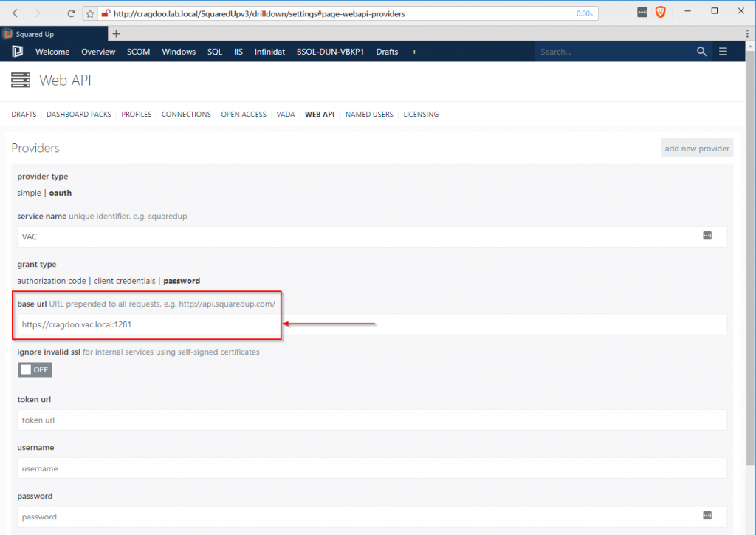Switch to the WEB API tab
Image resolution: width=756 pixels, height=535 pixels.
pos(320,115)
